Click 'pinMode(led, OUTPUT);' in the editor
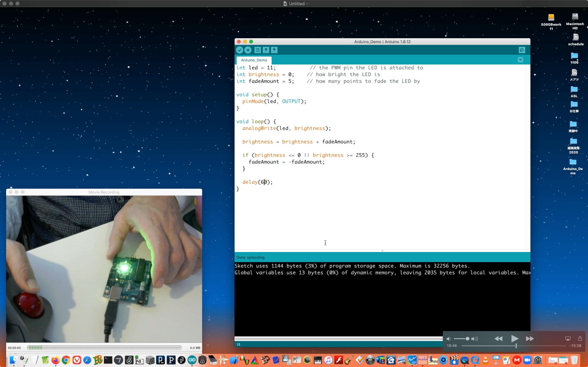 click(x=274, y=101)
